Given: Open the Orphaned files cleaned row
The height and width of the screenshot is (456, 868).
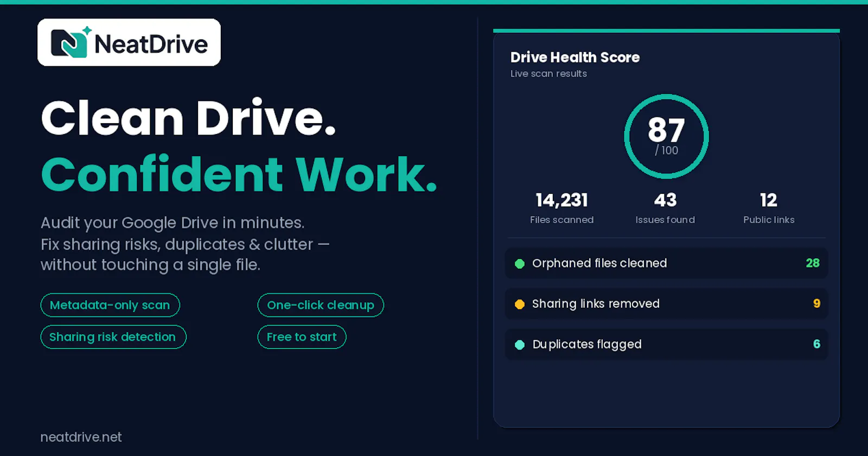Looking at the screenshot, I should 666,263.
